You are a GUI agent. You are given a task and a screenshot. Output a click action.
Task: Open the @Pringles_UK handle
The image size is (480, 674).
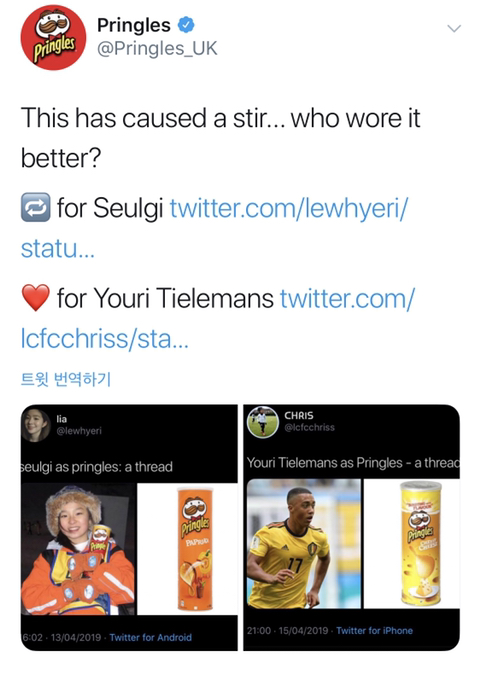coord(157,49)
